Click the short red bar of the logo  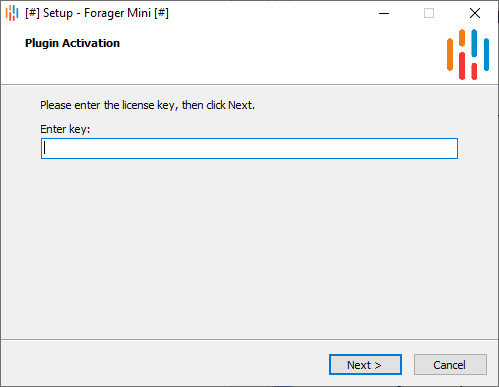[474, 71]
